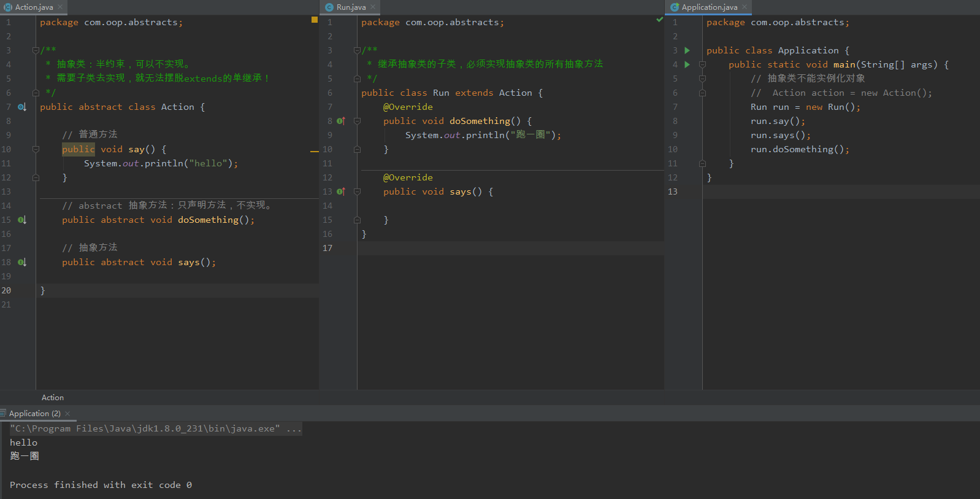
Task: Click the highlighted 'public' keyword before say()
Action: (x=78, y=149)
